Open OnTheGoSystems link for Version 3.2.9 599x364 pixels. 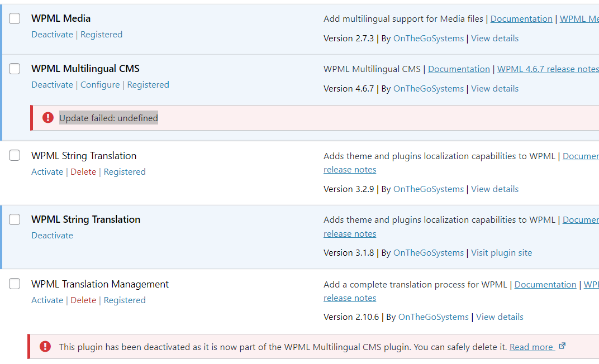pyautogui.click(x=428, y=189)
